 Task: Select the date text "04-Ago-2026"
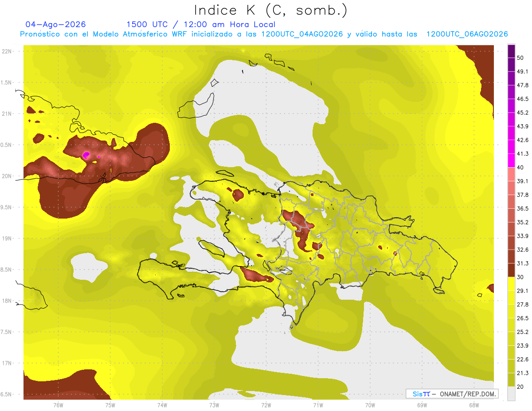coord(56,24)
